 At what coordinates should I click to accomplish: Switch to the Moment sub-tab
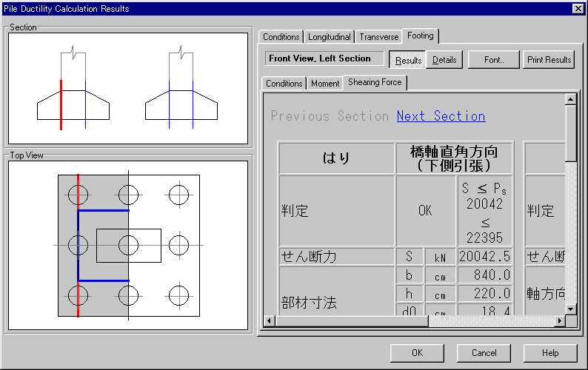(325, 84)
